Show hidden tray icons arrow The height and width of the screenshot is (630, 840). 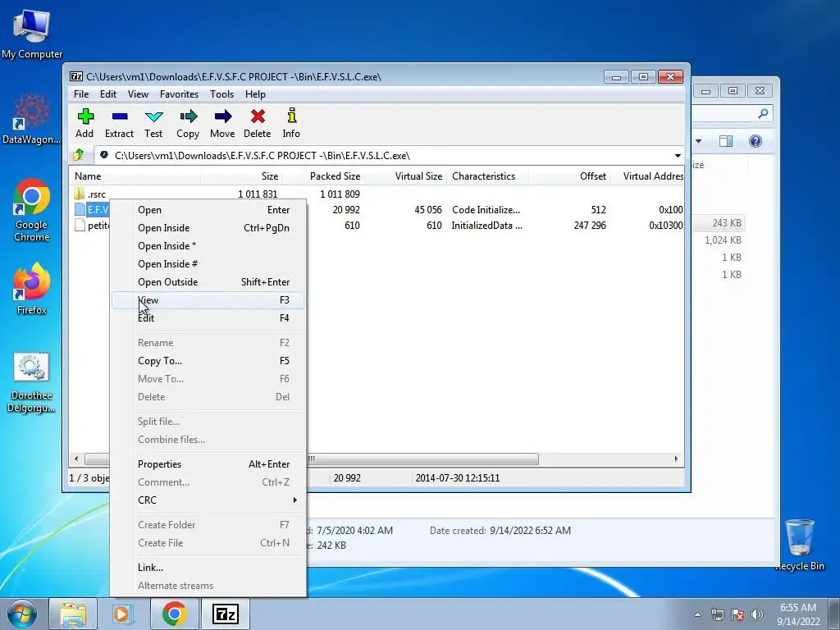pyautogui.click(x=697, y=614)
